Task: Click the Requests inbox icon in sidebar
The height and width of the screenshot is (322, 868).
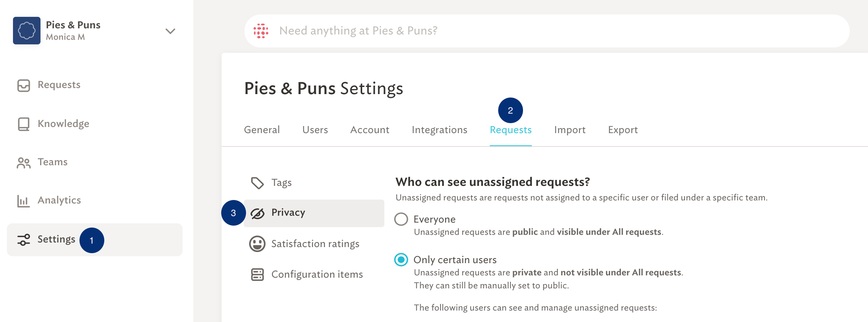Action: [x=24, y=85]
